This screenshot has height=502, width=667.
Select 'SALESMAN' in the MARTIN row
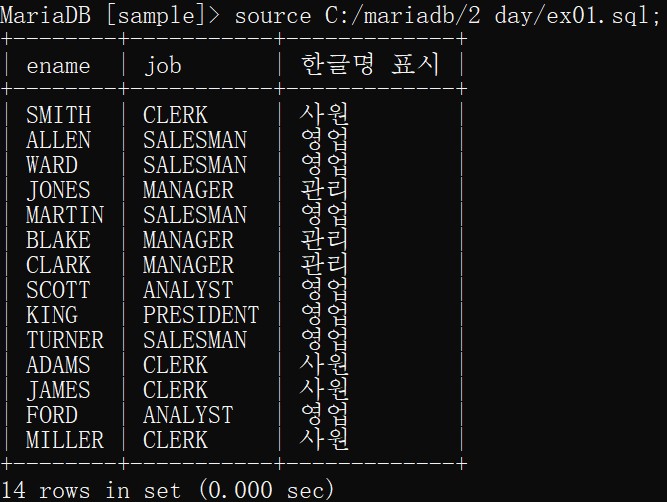(x=195, y=215)
